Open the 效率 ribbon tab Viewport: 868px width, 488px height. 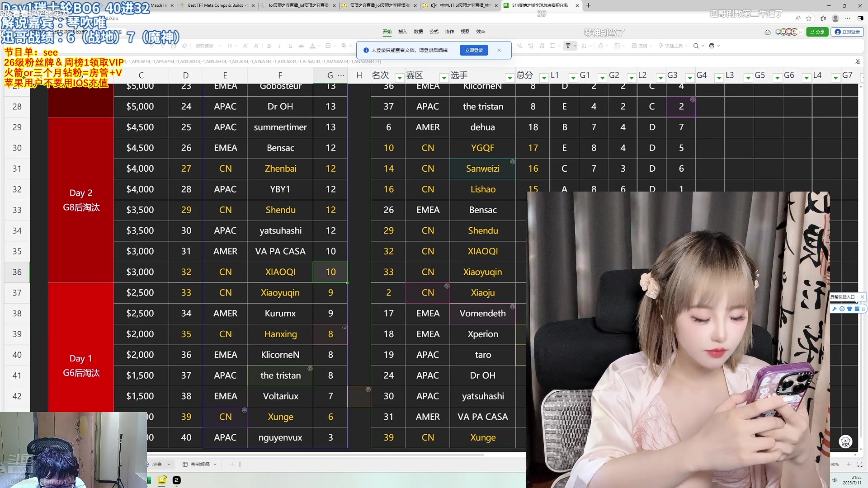[x=481, y=32]
